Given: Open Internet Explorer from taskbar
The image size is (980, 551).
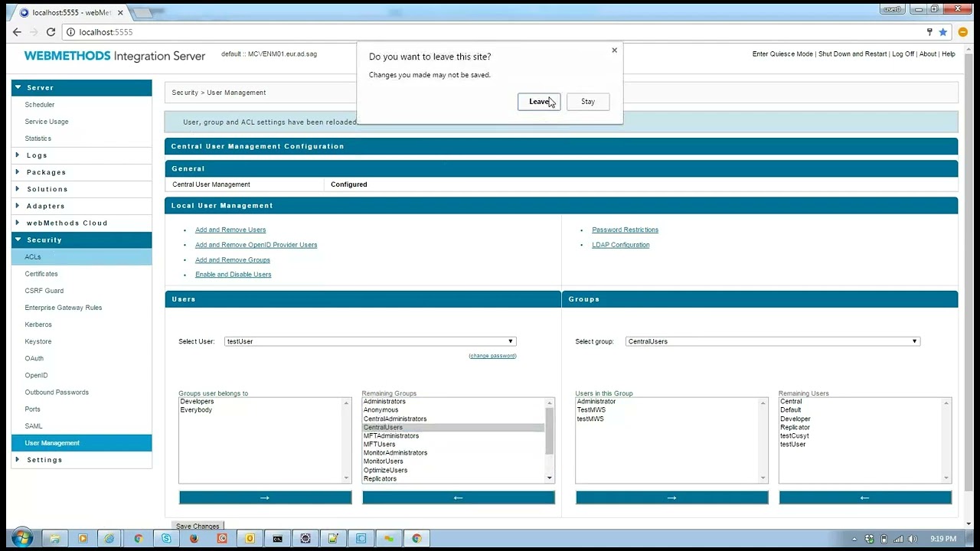Looking at the screenshot, I should (109, 539).
